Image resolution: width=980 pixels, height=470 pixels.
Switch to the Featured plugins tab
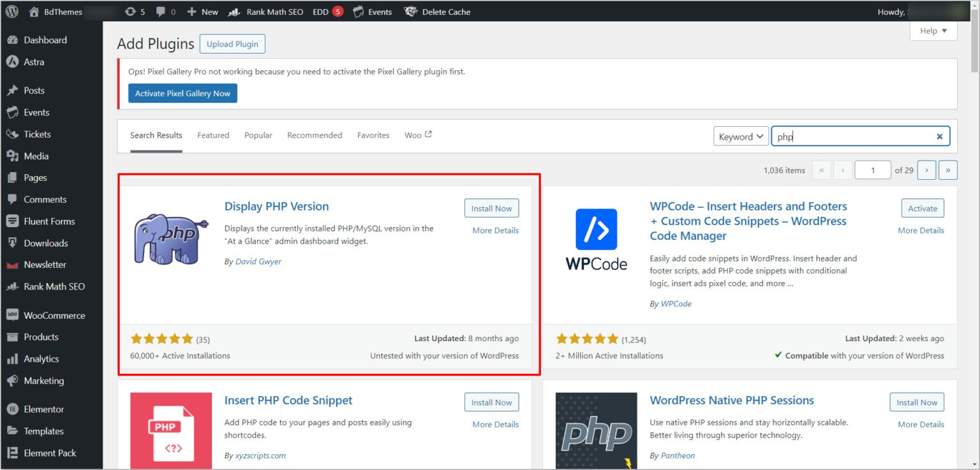click(213, 135)
